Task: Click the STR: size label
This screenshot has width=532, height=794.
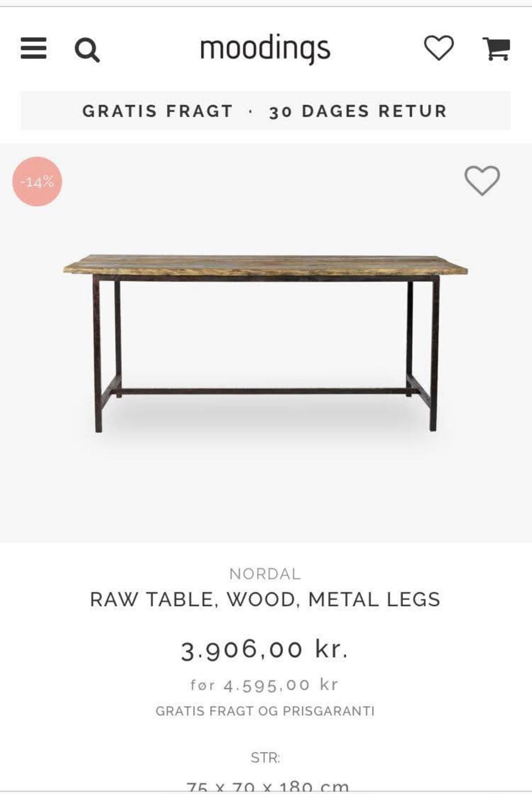Action: [265, 757]
